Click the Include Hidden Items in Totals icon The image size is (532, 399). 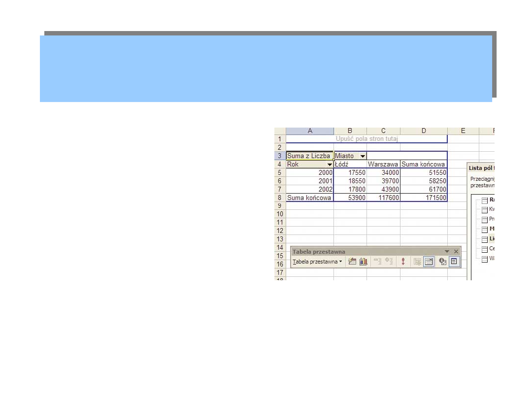pos(417,262)
